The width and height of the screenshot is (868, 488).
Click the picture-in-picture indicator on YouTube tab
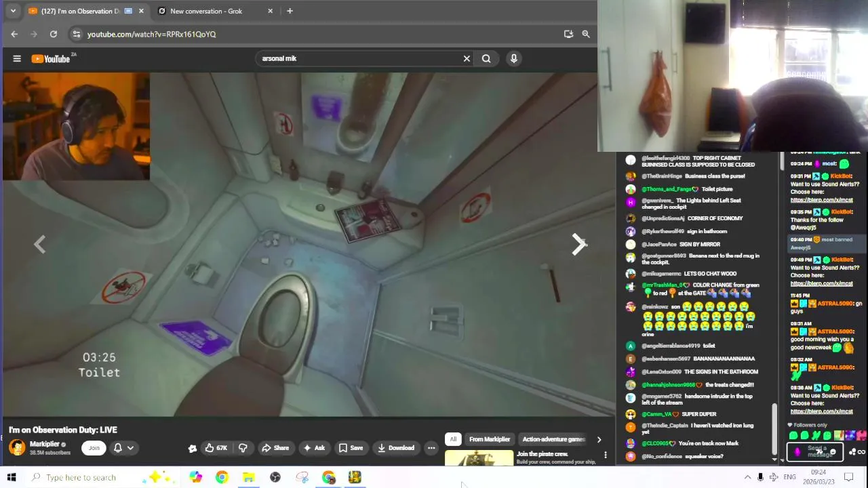click(x=128, y=11)
